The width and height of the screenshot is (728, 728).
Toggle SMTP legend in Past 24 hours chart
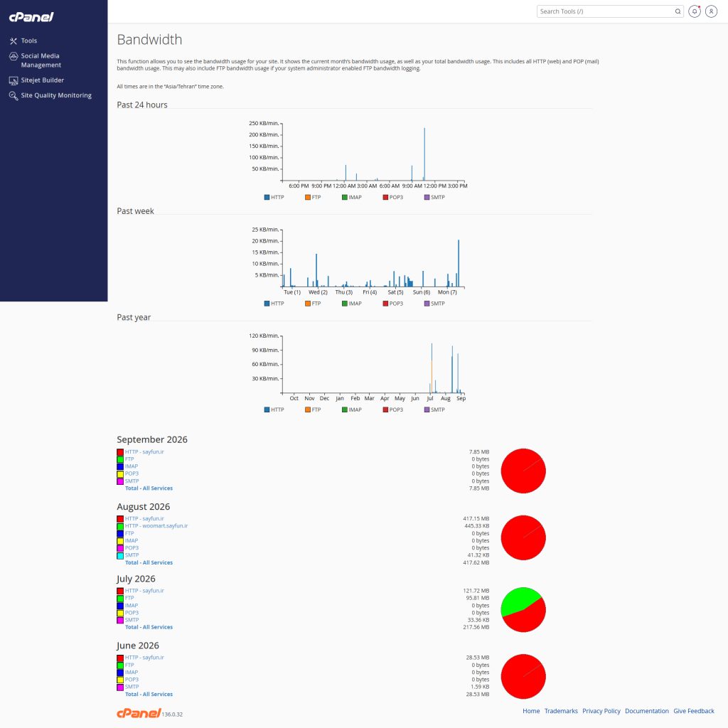(x=434, y=198)
